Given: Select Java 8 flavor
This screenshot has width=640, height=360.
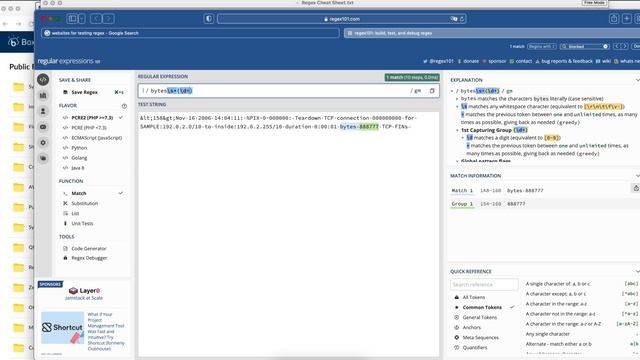Looking at the screenshot, I should point(78,168).
